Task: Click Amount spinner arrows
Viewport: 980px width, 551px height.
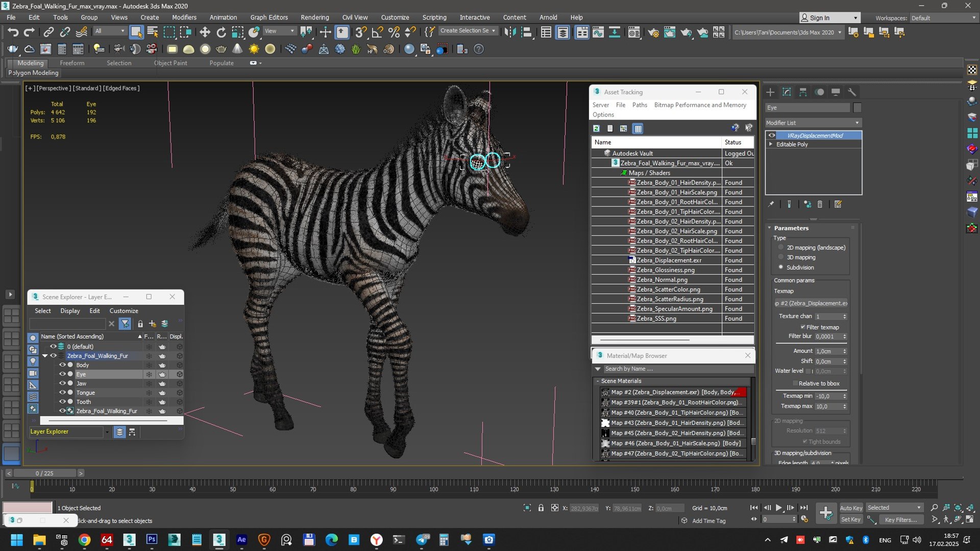Action: [x=845, y=351]
